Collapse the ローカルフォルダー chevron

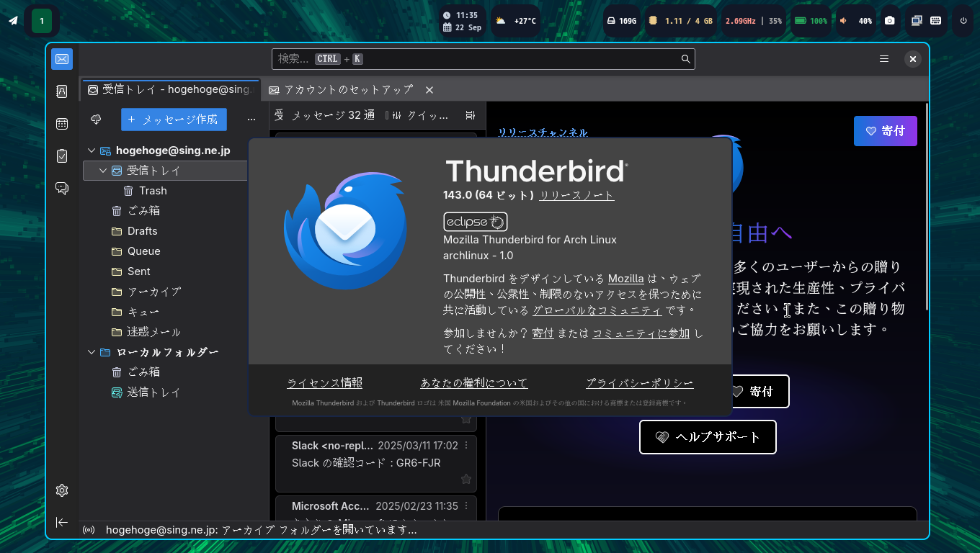[x=92, y=352]
